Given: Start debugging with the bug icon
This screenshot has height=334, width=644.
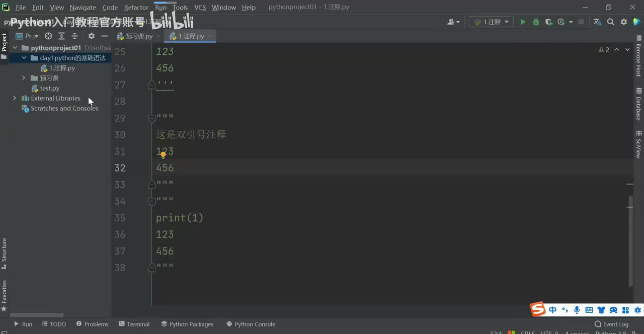Looking at the screenshot, I should pos(536,22).
